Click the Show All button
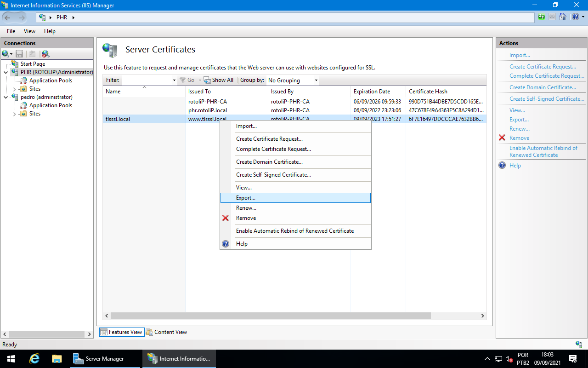Viewport: 588px width, 368px height. 219,80
